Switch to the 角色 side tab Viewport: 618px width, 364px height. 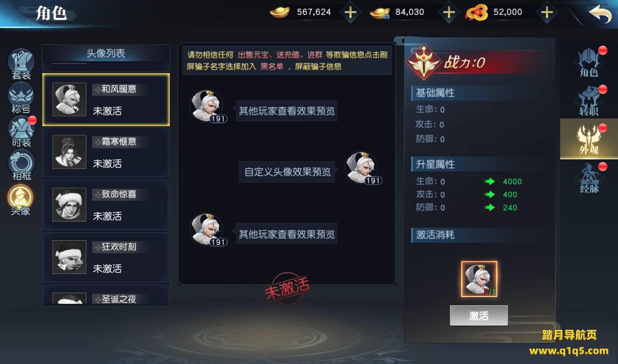pyautogui.click(x=589, y=62)
